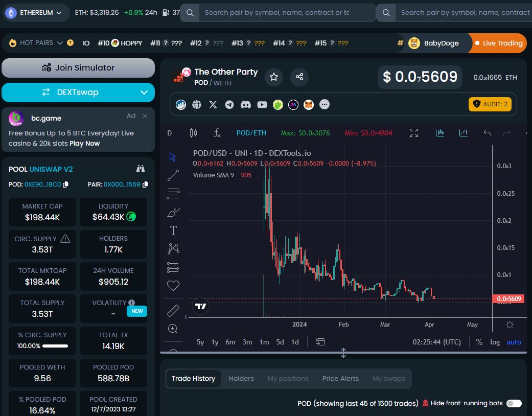Toggle Hide front-running bots switch
The height and width of the screenshot is (416, 532).
(514, 403)
